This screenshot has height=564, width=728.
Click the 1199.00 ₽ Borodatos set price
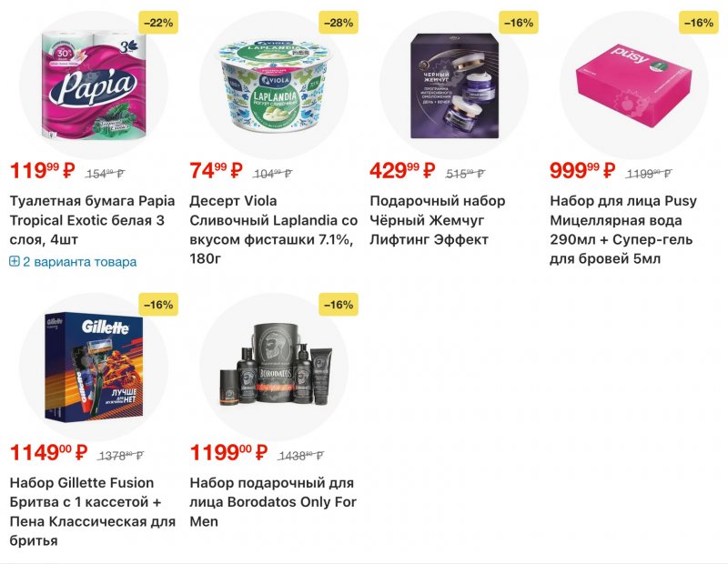point(228,453)
